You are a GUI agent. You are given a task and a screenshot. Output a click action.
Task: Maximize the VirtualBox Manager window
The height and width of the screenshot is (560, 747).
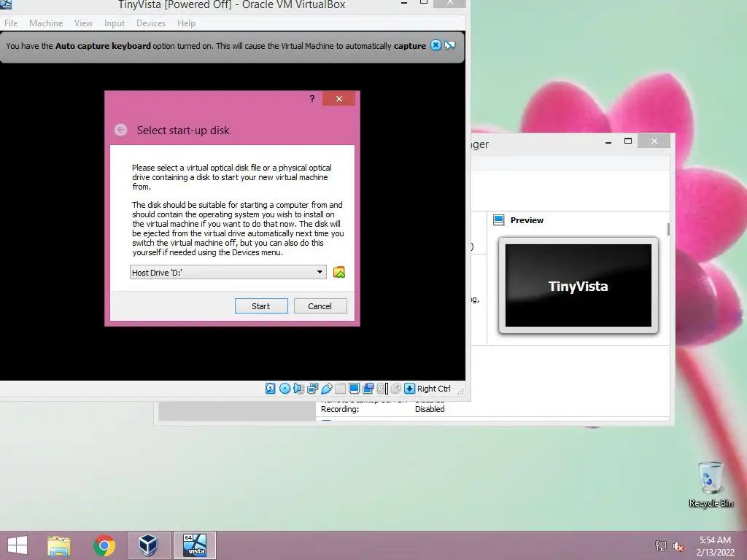click(x=628, y=141)
